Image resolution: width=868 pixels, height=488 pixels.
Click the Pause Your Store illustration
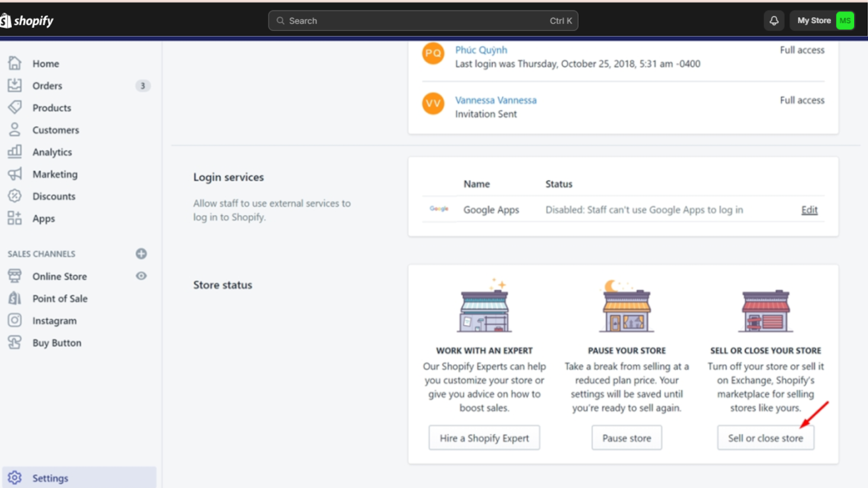tap(627, 306)
